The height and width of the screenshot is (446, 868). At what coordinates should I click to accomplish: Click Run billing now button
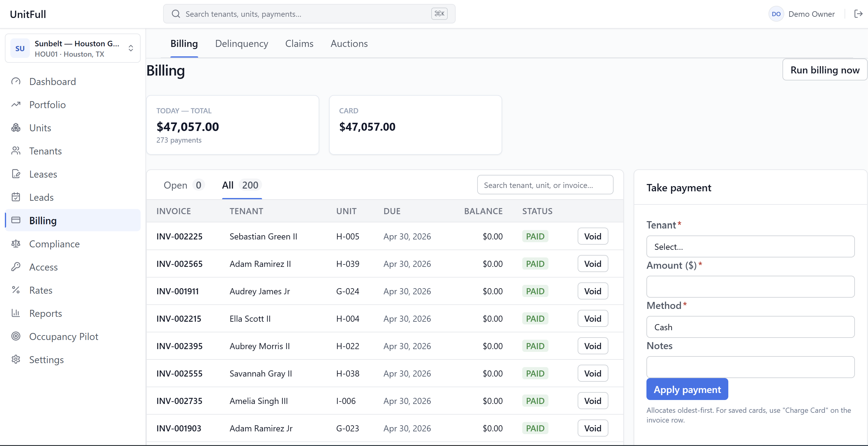(824, 70)
